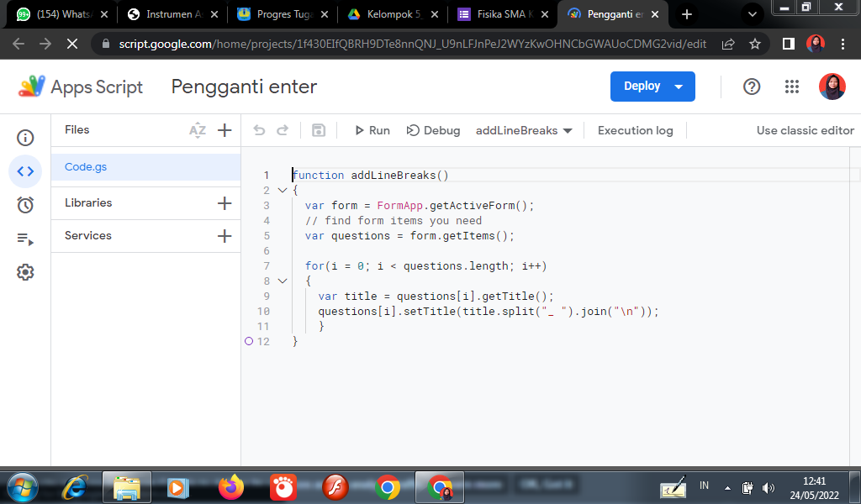Click the Save project floppy disk icon
Screen dimensions: 861x504
[319, 130]
